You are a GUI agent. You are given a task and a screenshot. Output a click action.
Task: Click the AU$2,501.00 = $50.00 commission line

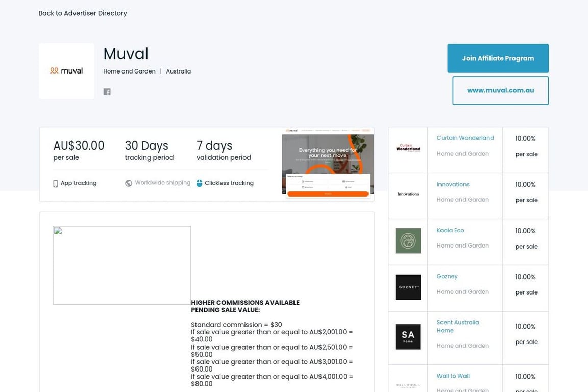pyautogui.click(x=272, y=351)
